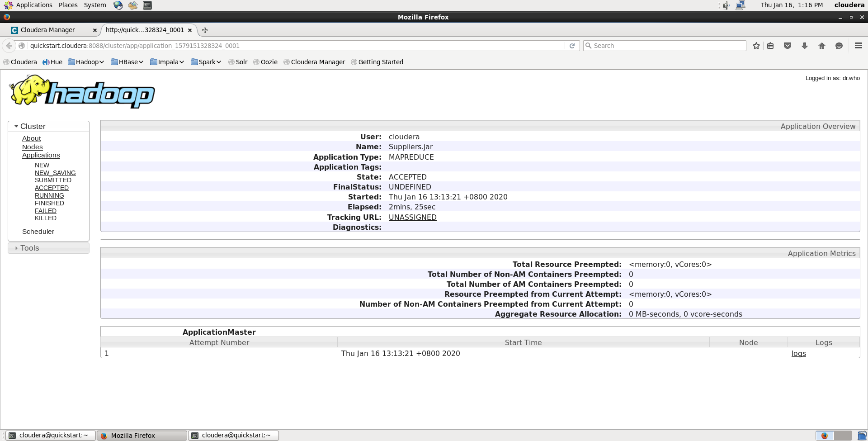Open the volume control icon
The height and width of the screenshot is (441, 868).
coord(726,5)
